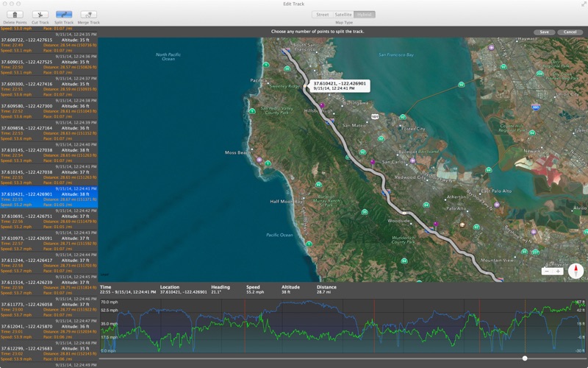The image size is (588, 368).
Task: Click the highlighted row 37.610421, -122.426901
Action: click(49, 197)
